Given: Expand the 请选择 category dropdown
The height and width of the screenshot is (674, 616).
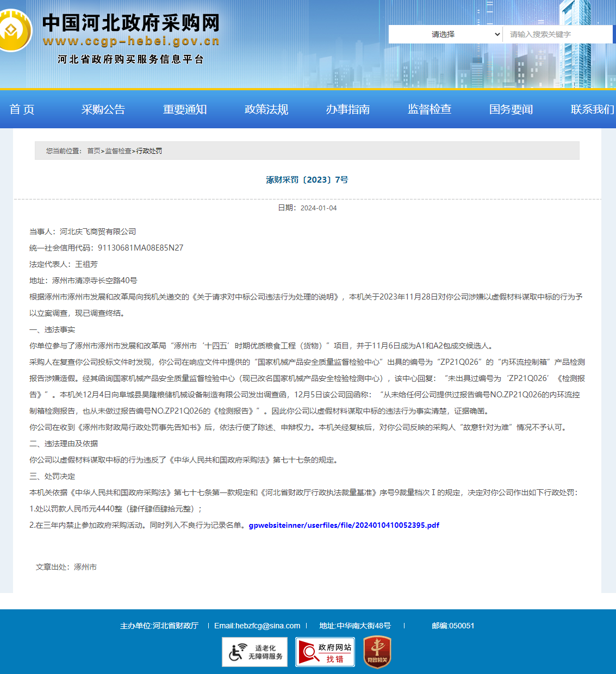Looking at the screenshot, I should coord(445,34).
